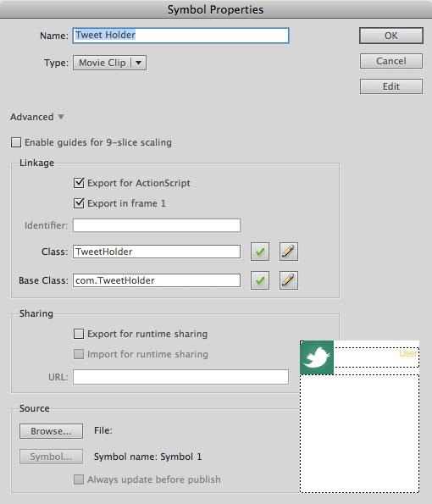
Task: Open the Type dropdown showing Movie Clip
Action: pyautogui.click(x=109, y=63)
